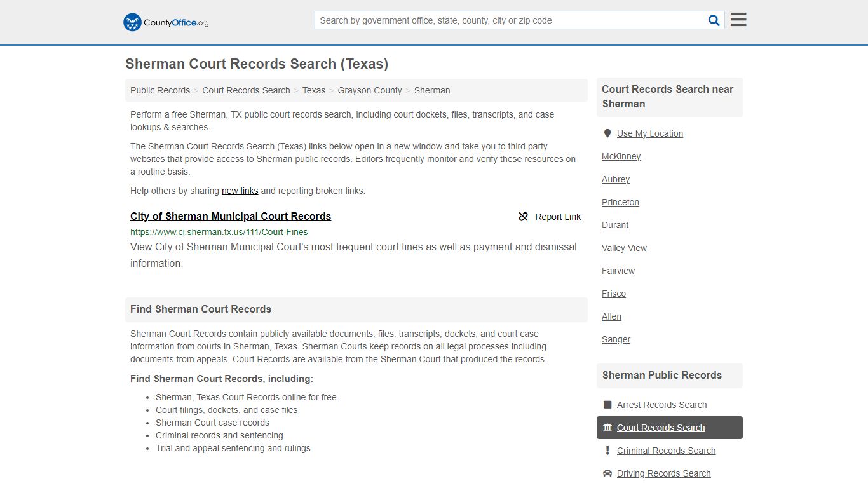Open the ci.sherman.tx.us Court-Fines URL
Image resolution: width=868 pixels, height=488 pixels.
click(219, 232)
